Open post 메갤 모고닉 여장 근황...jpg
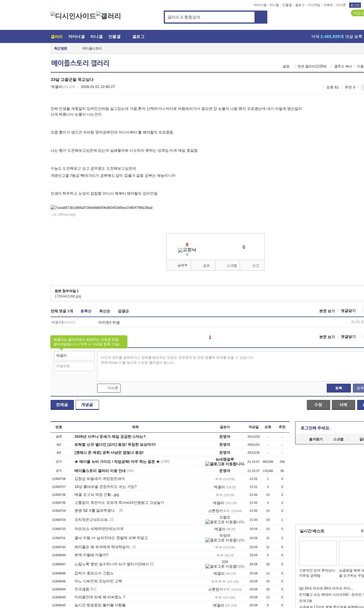 click(97, 495)
